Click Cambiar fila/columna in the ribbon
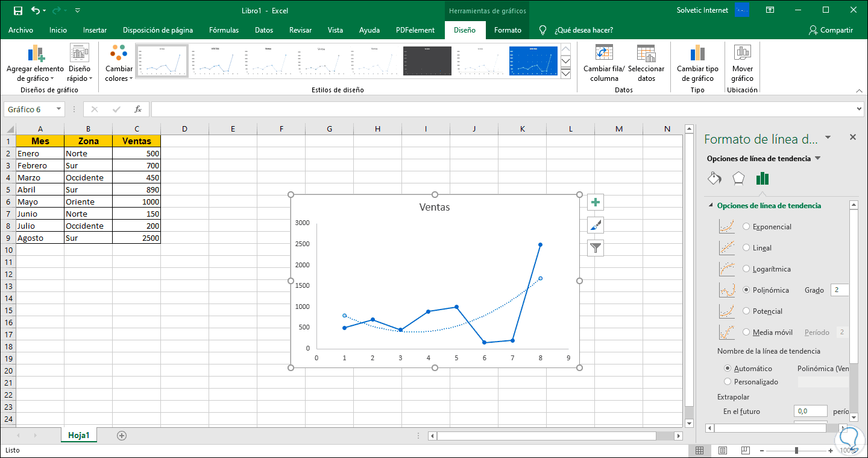Viewport: 868px width, 458px height. pyautogui.click(x=604, y=63)
